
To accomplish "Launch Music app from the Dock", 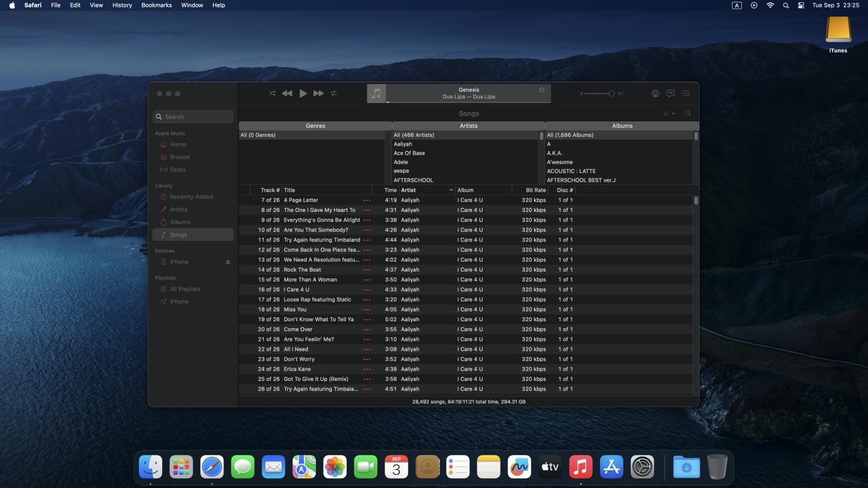I will coord(580,467).
